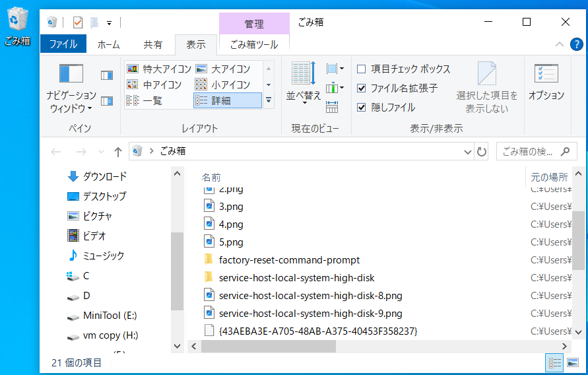Select ダウンロード in navigation pane

98,176
